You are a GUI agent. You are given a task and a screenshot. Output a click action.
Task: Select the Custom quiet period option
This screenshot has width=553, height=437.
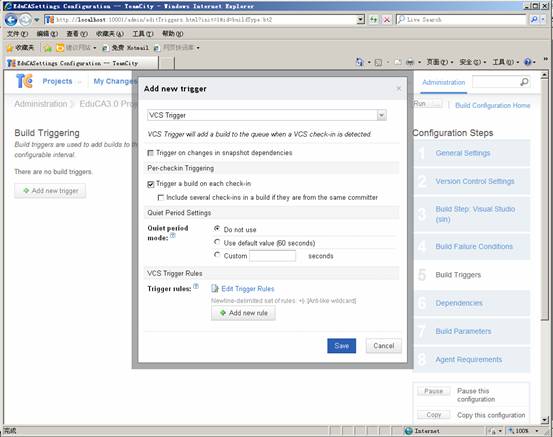pyautogui.click(x=217, y=255)
